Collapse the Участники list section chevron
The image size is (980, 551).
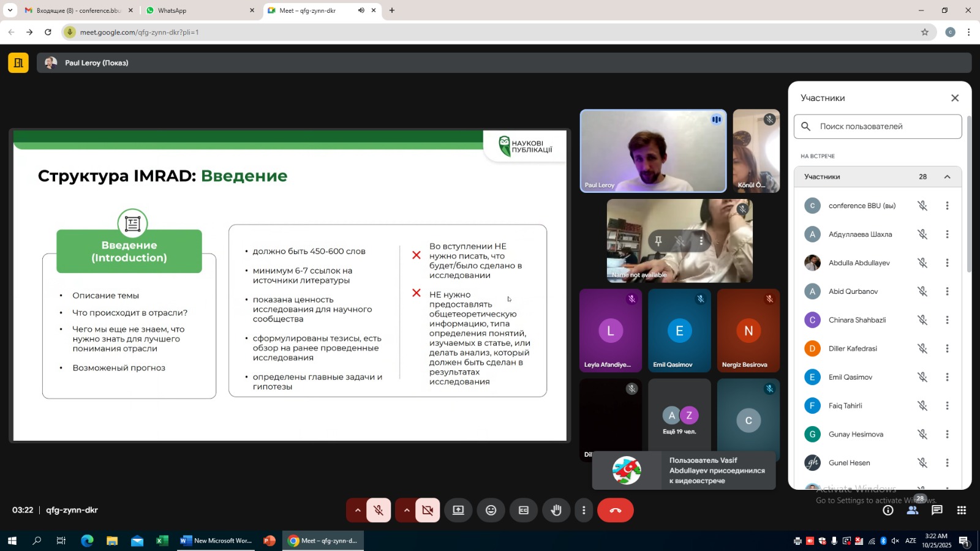click(x=947, y=177)
